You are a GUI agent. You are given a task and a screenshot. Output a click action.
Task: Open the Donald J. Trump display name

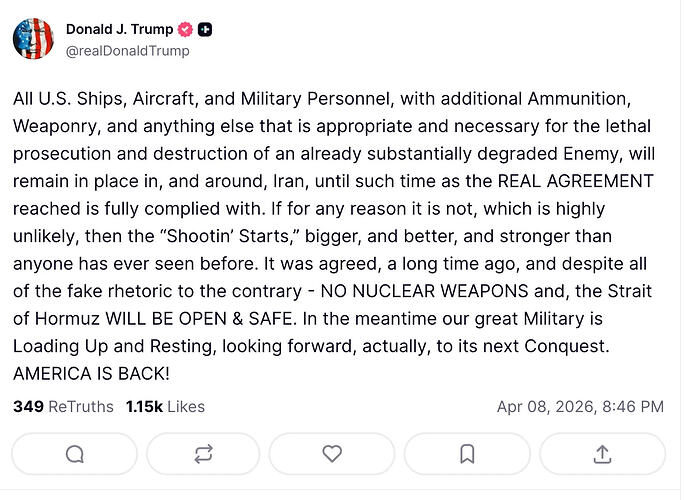click(x=119, y=30)
